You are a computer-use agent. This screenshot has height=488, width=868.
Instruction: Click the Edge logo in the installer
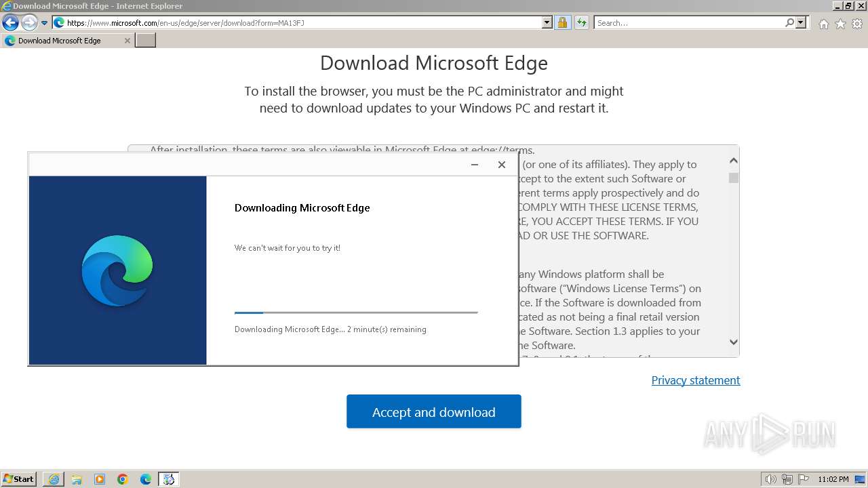point(117,270)
